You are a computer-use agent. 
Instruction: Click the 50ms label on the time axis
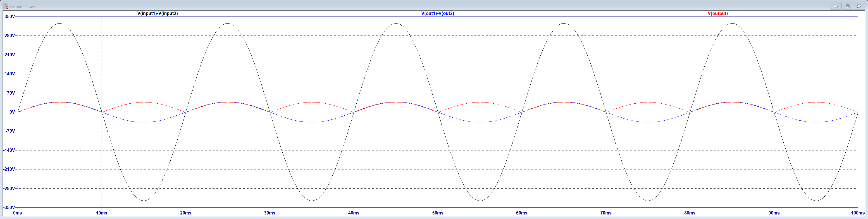(438, 213)
